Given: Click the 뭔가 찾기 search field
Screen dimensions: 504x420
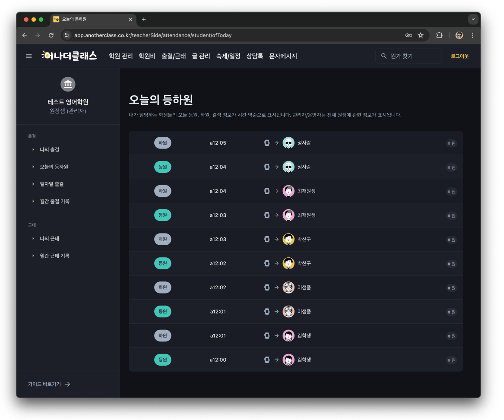Looking at the screenshot, I should click(x=408, y=56).
